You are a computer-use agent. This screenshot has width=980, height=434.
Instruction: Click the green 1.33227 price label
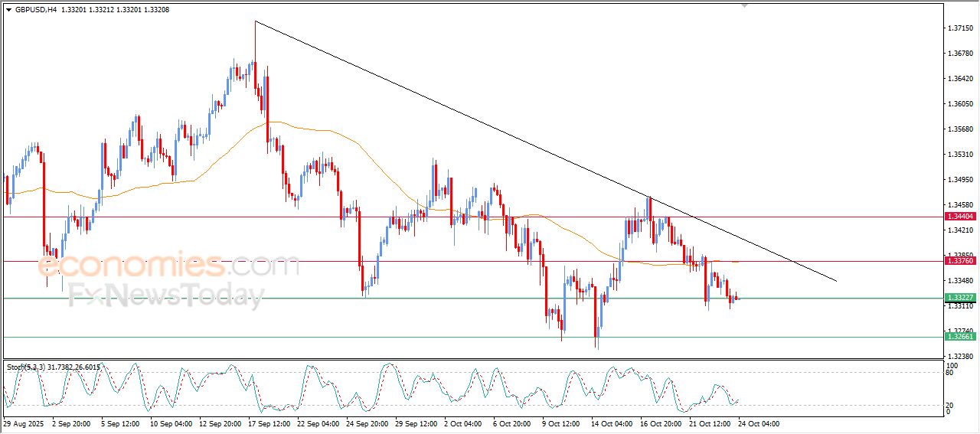tap(960, 298)
